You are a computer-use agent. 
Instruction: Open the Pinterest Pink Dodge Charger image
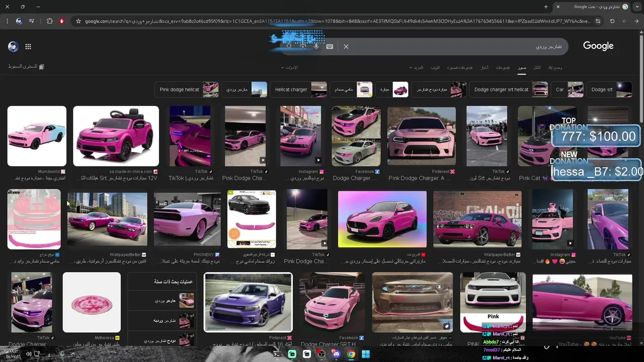[422, 136]
